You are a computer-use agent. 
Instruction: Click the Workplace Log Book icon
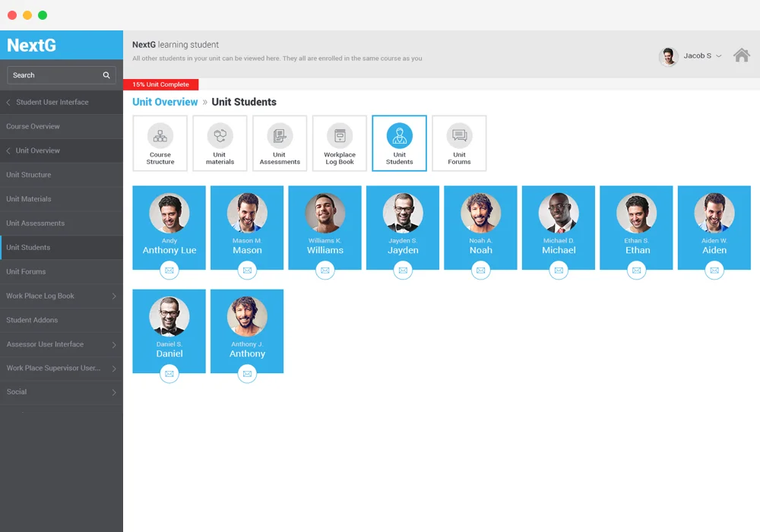coord(339,143)
